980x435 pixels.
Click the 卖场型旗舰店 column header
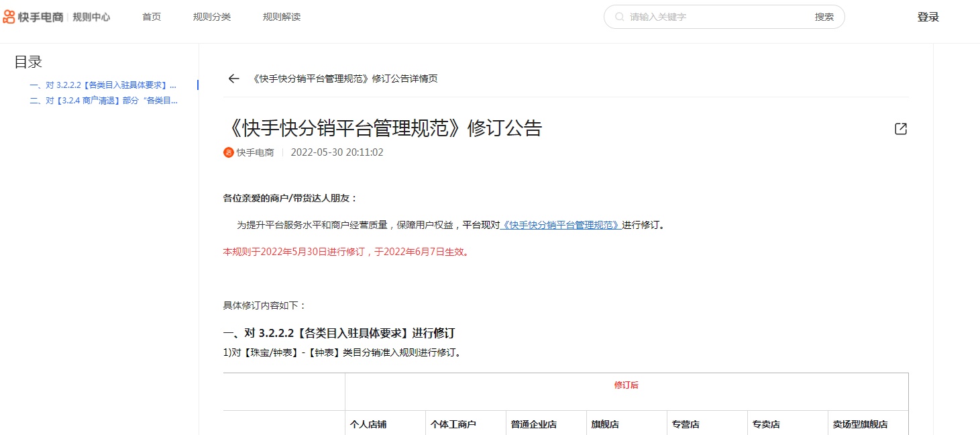[x=861, y=424]
